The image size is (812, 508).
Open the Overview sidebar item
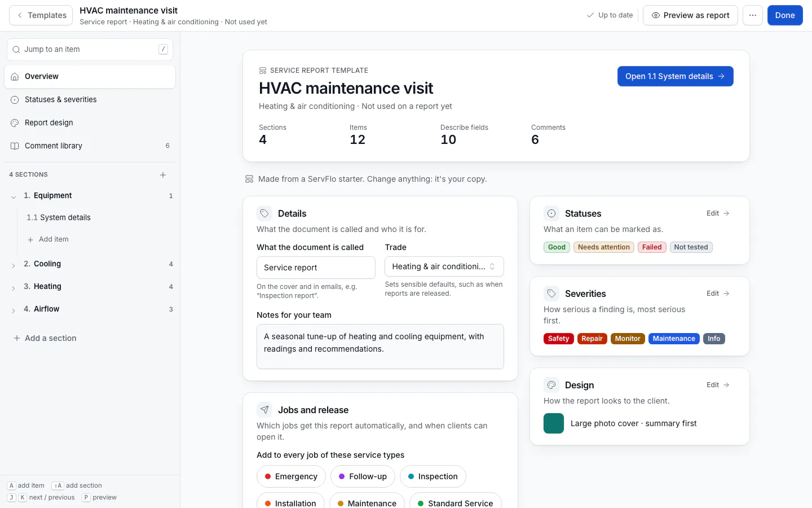pos(90,77)
